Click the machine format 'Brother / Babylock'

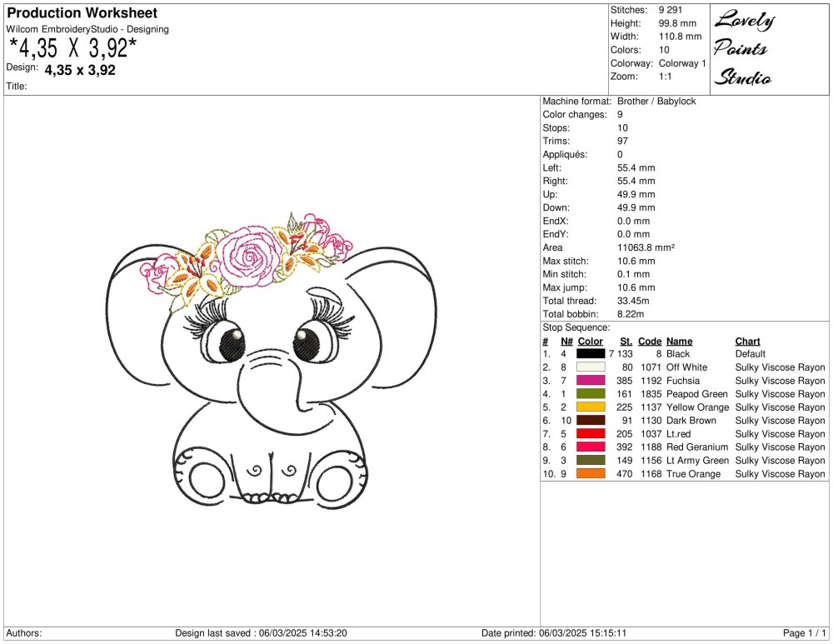(656, 101)
